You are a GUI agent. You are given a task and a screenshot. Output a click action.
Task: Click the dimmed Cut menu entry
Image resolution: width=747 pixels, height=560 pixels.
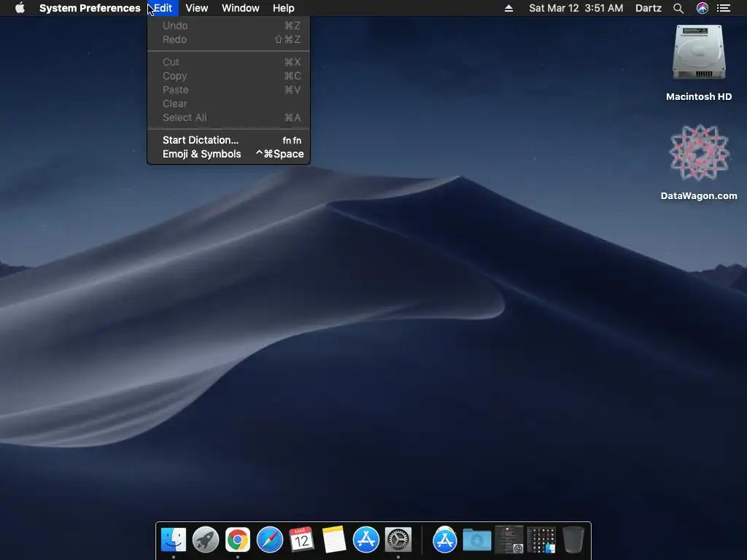point(228,62)
